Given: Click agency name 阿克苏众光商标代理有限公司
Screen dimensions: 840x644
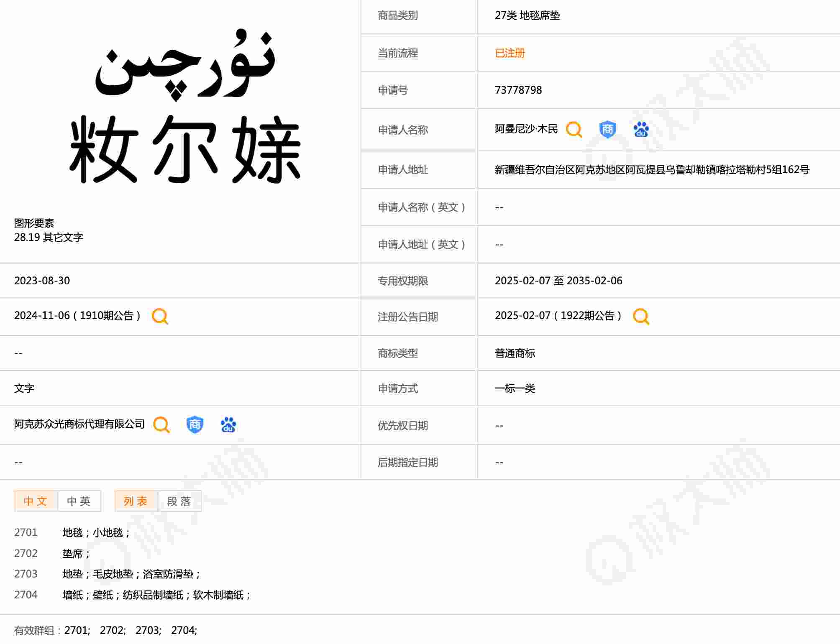Looking at the screenshot, I should [79, 424].
